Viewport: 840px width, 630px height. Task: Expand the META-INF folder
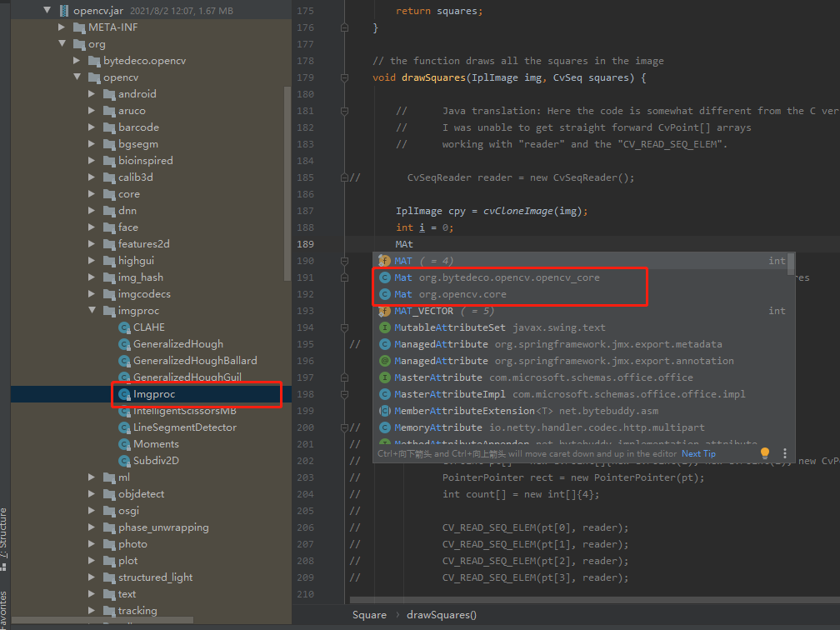pos(60,27)
